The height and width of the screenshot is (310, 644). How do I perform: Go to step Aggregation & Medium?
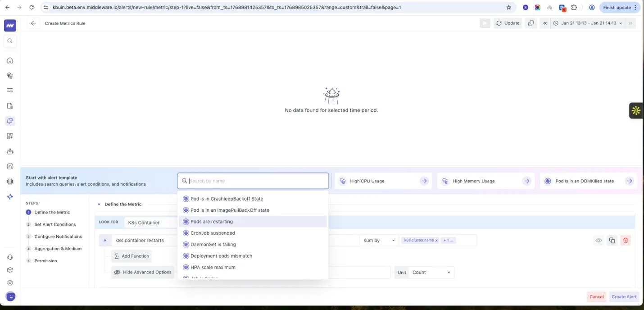58,249
